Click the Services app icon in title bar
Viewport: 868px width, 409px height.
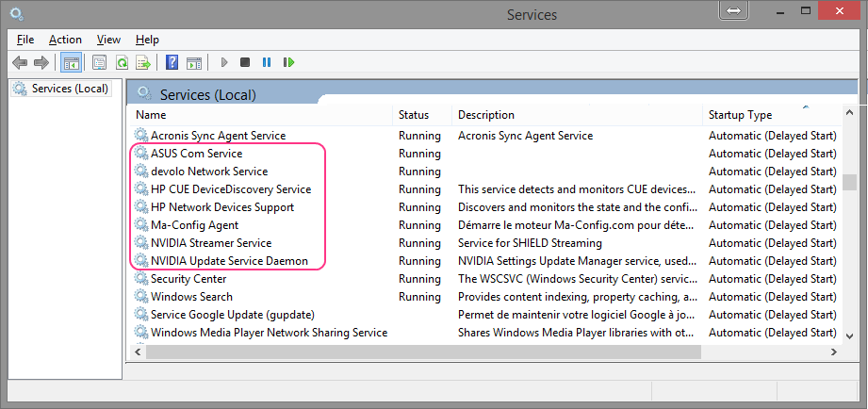tap(17, 14)
